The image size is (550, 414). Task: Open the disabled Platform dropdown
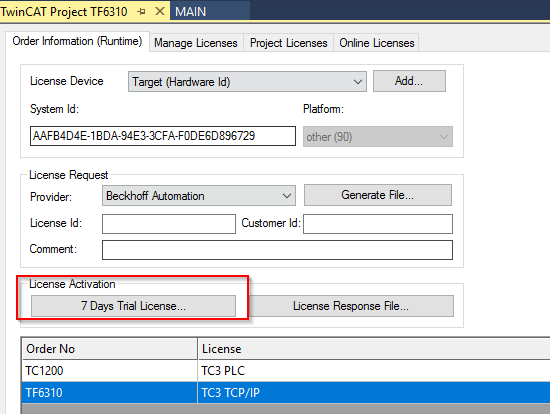coord(378,136)
